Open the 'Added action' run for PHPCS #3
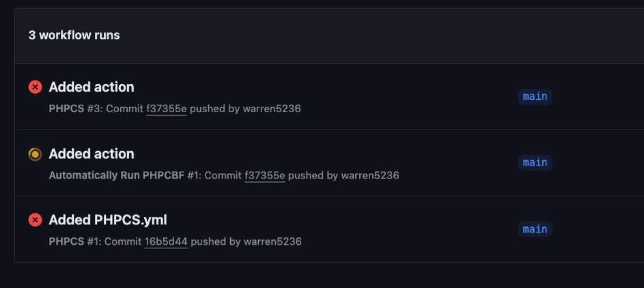The width and height of the screenshot is (644, 288). pos(92,88)
